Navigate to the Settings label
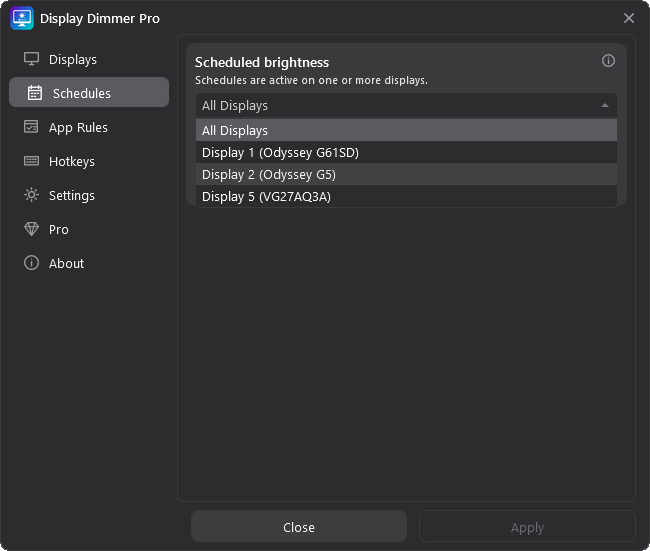 pos(72,196)
